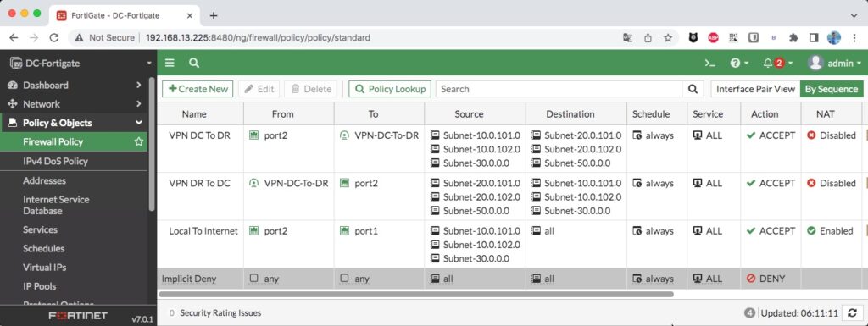
Task: Select the VPN DC To DR policy name
Action: point(200,135)
